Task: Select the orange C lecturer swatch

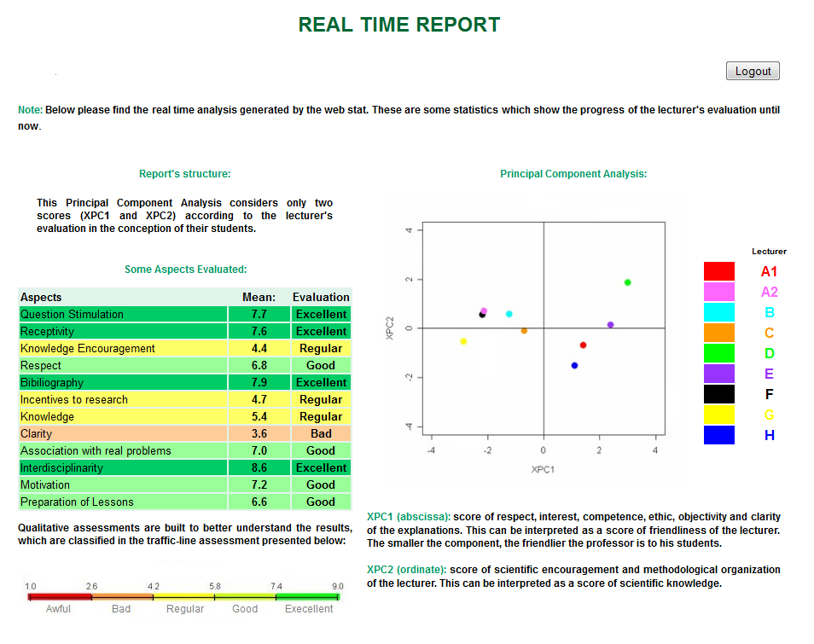Action: pyautogui.click(x=718, y=333)
